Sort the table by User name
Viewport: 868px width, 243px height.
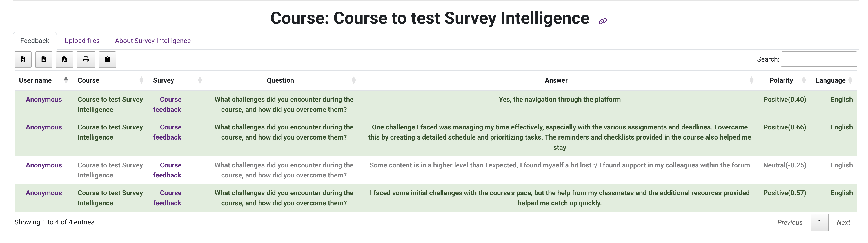point(35,80)
